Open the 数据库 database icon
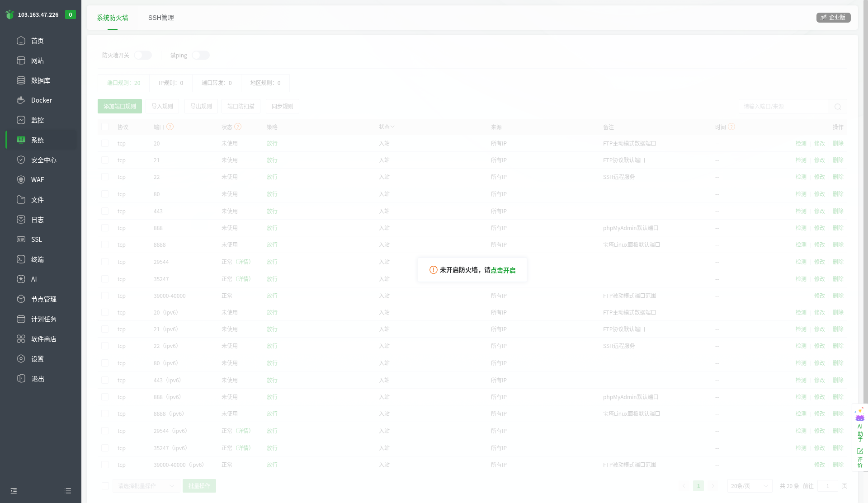Screen dimensions: 868x503 pos(21,80)
